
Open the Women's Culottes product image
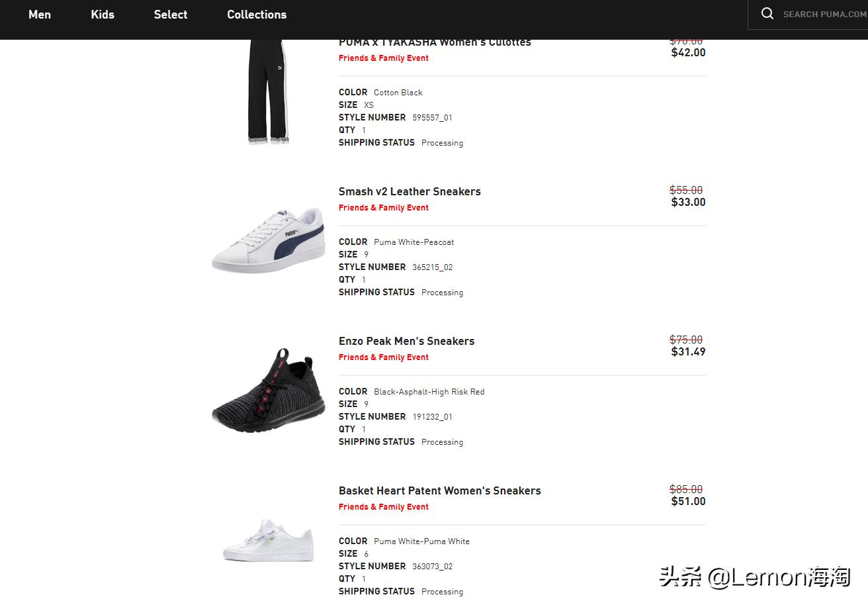coord(269,91)
